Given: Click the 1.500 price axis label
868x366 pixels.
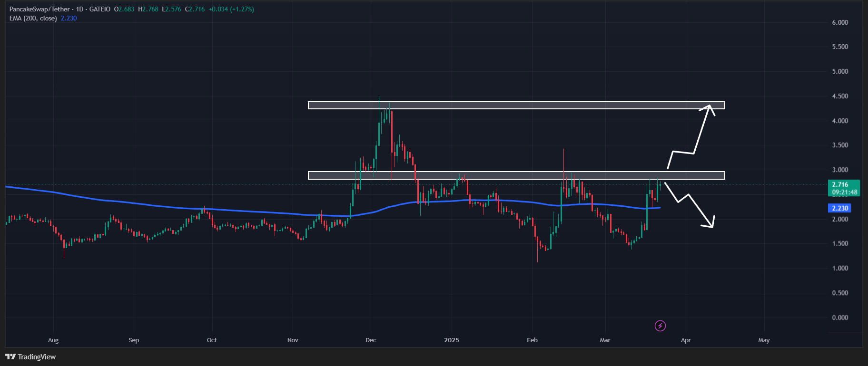Looking at the screenshot, I should 840,243.
